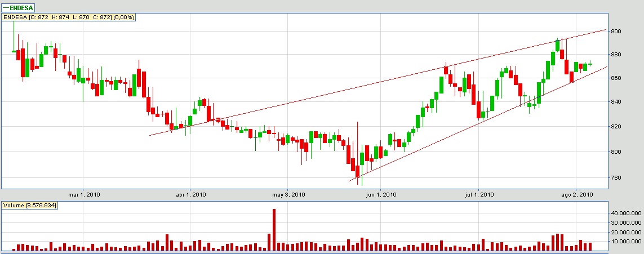Click the ago 2, 2010 date label
The width and height of the screenshot is (644, 254).
(x=576, y=194)
